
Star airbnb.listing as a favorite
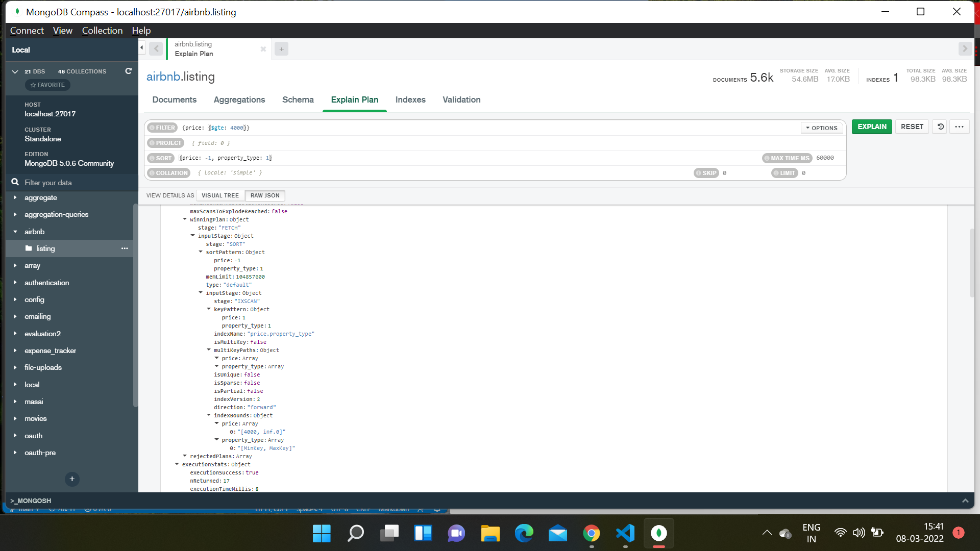[x=47, y=85]
